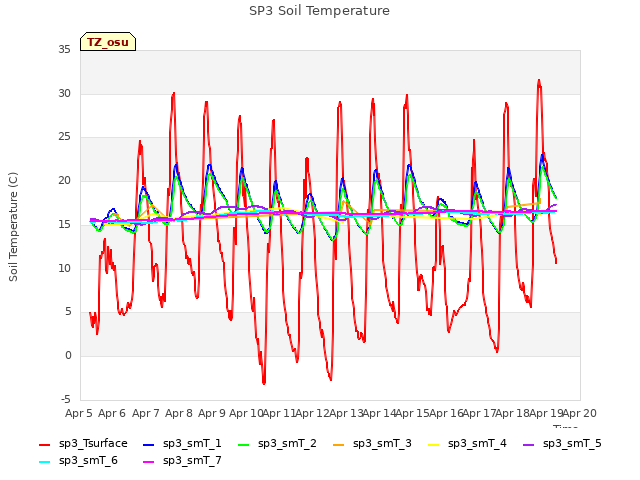Toggle the sp3_smT_4 legend entry
Image resolution: width=640 pixels, height=480 pixels.
(x=467, y=443)
